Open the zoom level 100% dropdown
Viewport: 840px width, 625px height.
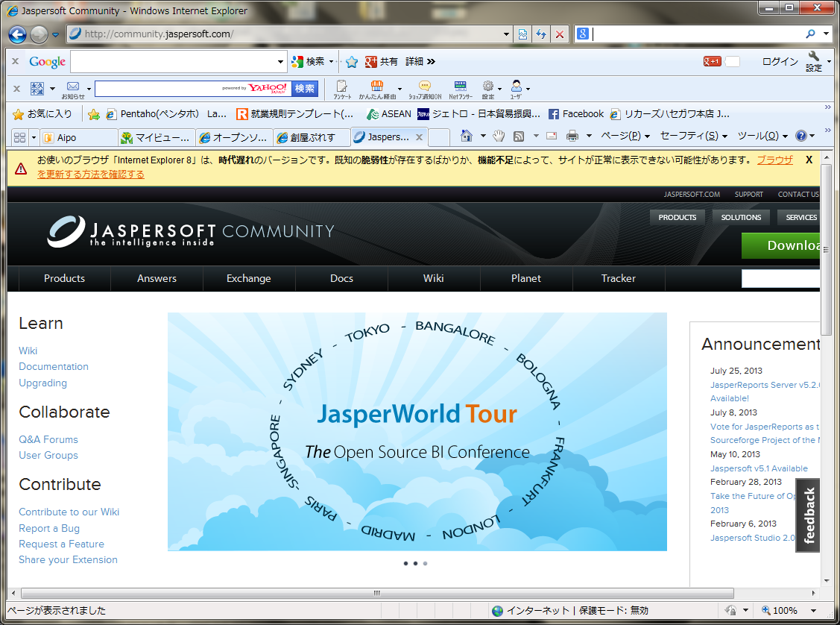coord(814,611)
